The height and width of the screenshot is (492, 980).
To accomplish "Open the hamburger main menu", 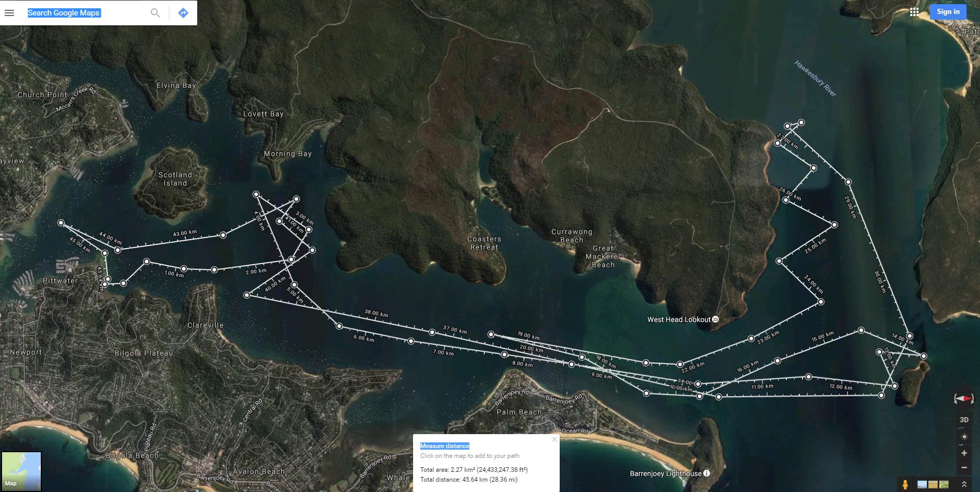I will [x=9, y=13].
